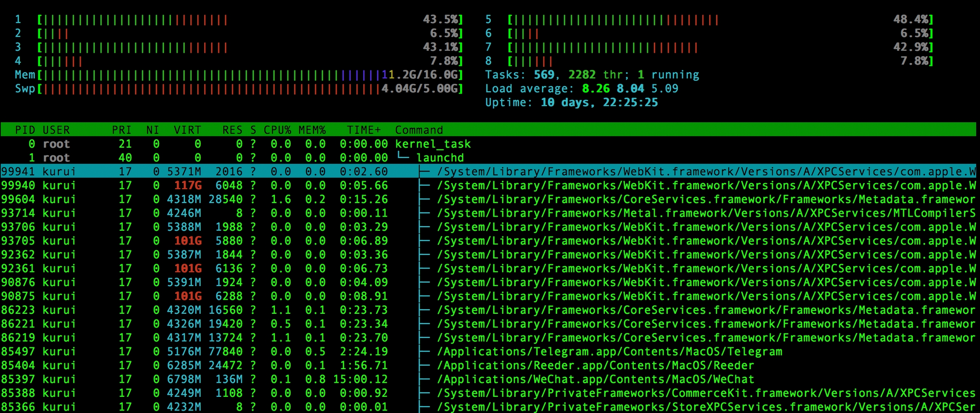Sort by the TIME+ column header
Viewport: 980px width, 413px height.
(x=364, y=130)
